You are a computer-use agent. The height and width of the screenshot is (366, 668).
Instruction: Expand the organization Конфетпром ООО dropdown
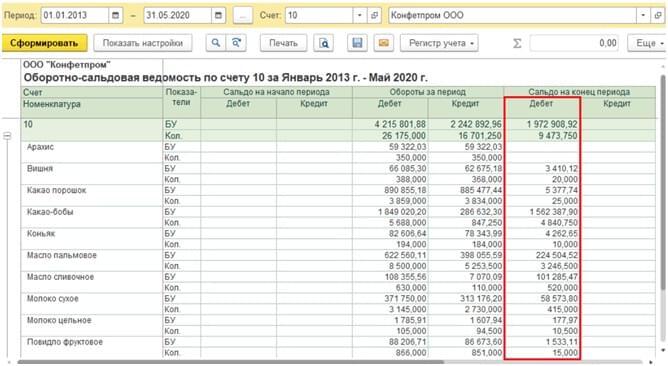(x=643, y=15)
